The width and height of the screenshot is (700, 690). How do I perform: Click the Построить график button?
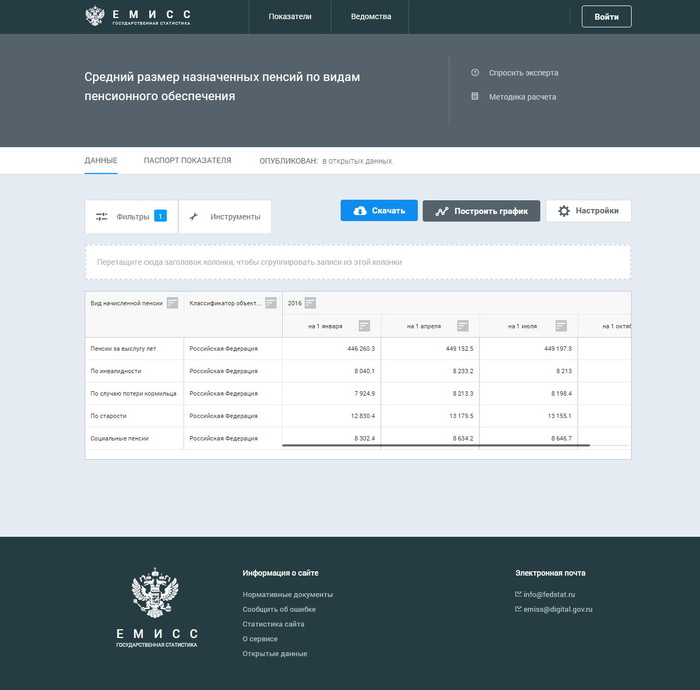click(481, 211)
